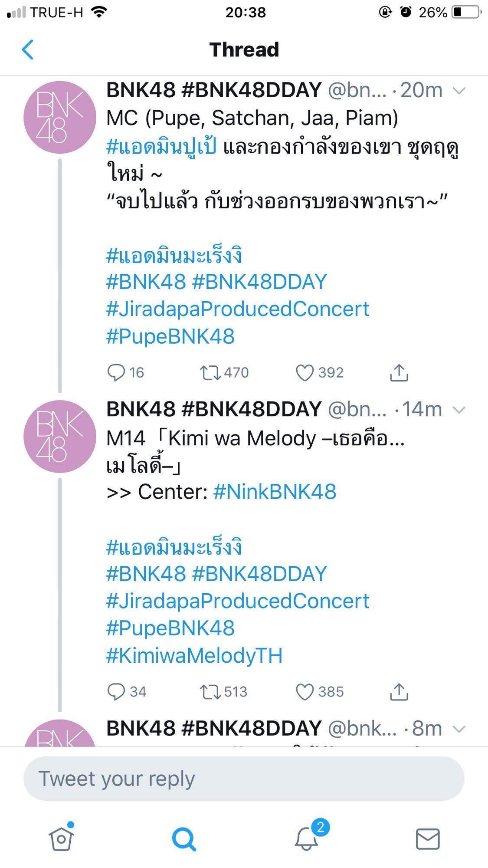Screen dimensions: 488x868
Task: Open BNK48 avatar on first tweet
Action: (x=60, y=117)
